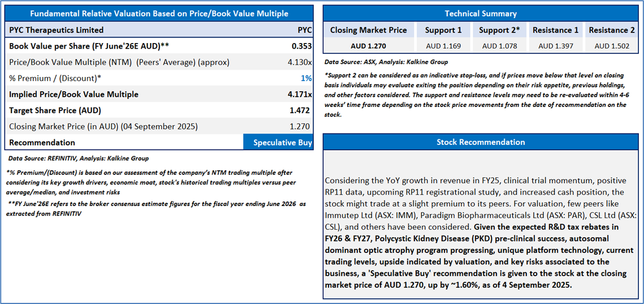
Task: Click the Support 2* column header
Action: pos(499,30)
